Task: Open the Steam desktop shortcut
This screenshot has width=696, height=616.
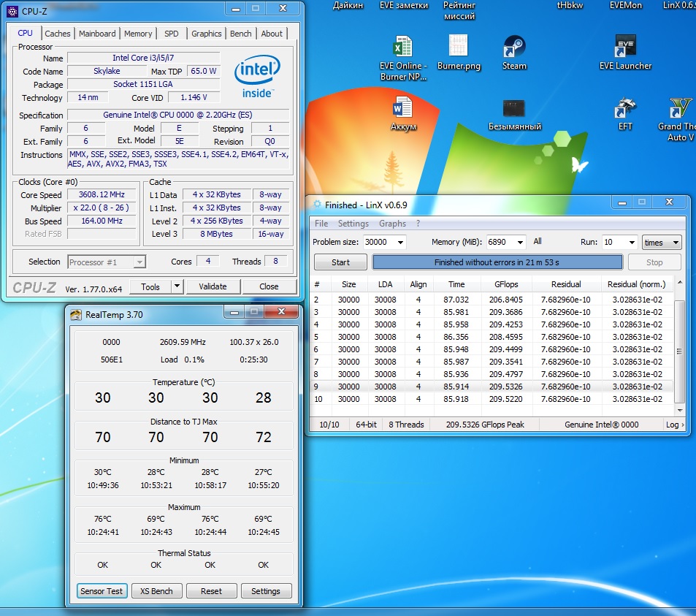Action: (514, 48)
